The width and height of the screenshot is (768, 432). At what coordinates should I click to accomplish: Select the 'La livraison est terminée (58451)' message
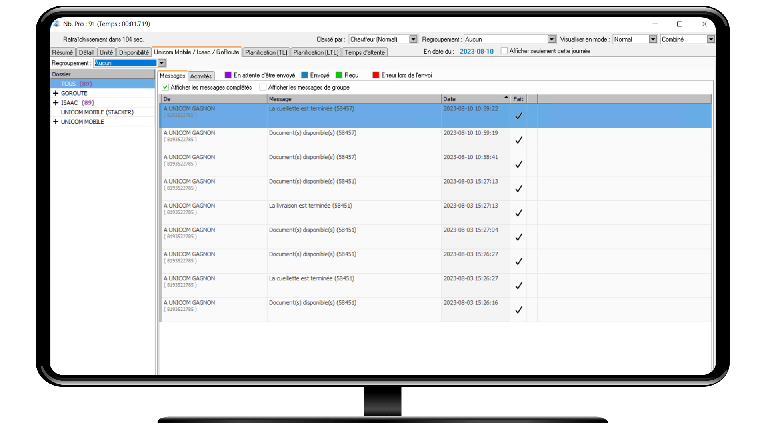[311, 206]
